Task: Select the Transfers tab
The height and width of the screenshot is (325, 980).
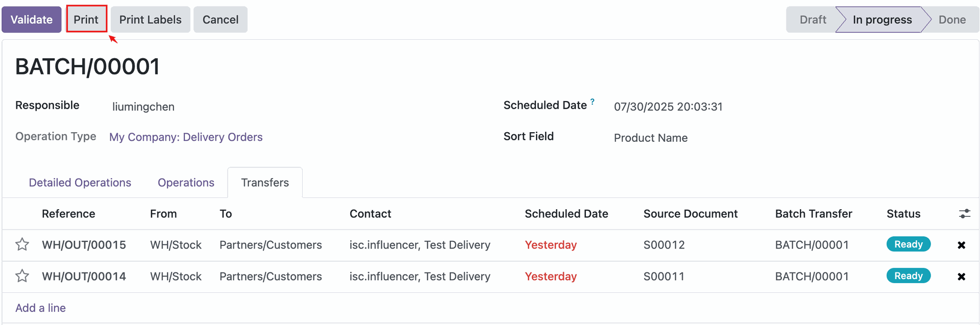Action: (x=265, y=183)
